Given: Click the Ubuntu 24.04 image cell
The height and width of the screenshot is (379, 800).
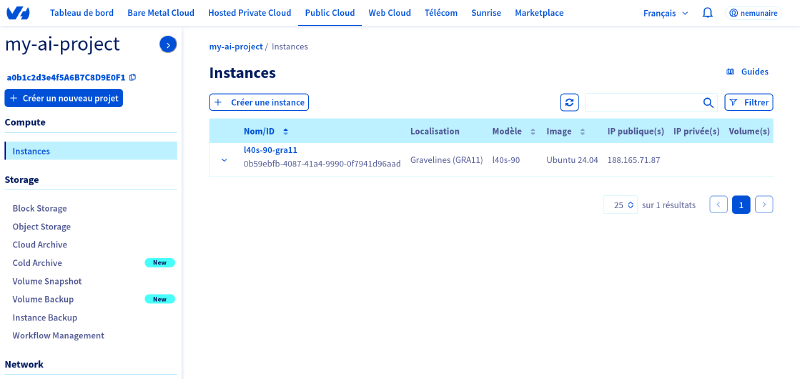Looking at the screenshot, I should pos(572,160).
